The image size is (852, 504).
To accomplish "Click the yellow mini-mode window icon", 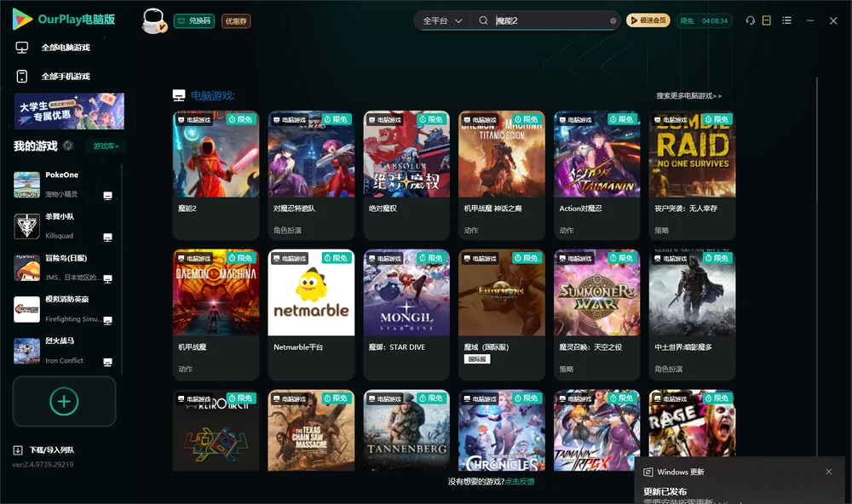I will (x=767, y=20).
